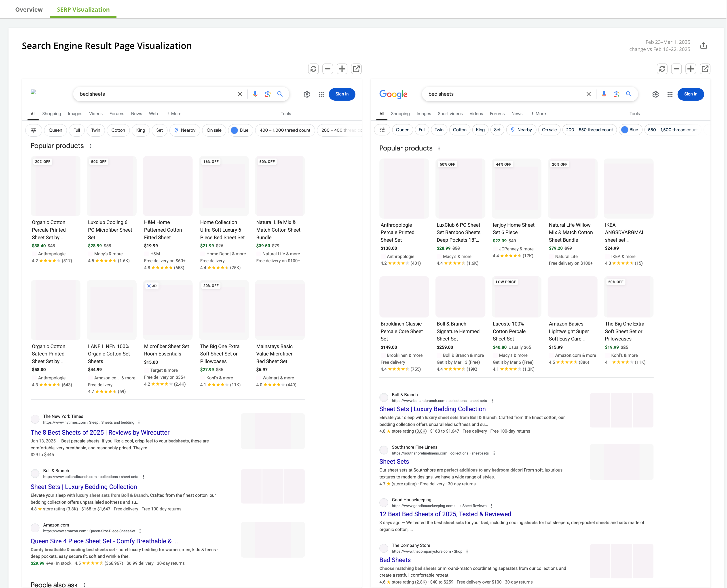The height and width of the screenshot is (588, 727).
Task: Toggle the Nearby chip in right preview
Action: point(521,130)
